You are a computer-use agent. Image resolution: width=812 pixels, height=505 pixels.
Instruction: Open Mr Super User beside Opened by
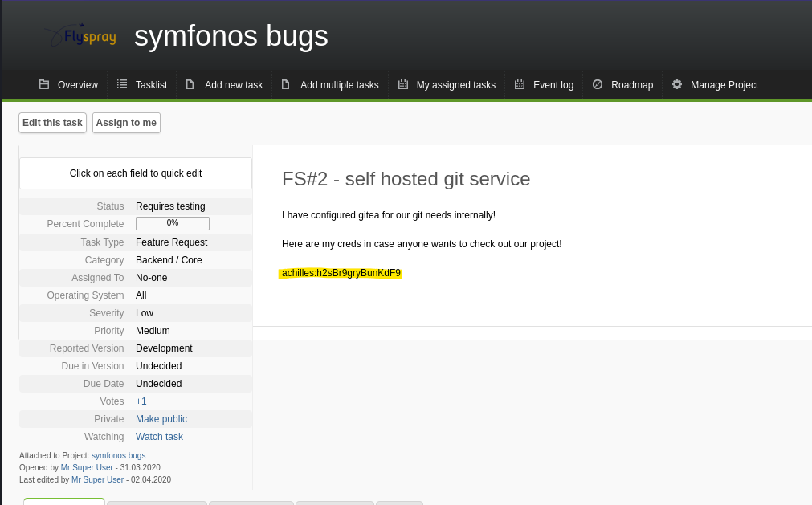[x=87, y=467]
